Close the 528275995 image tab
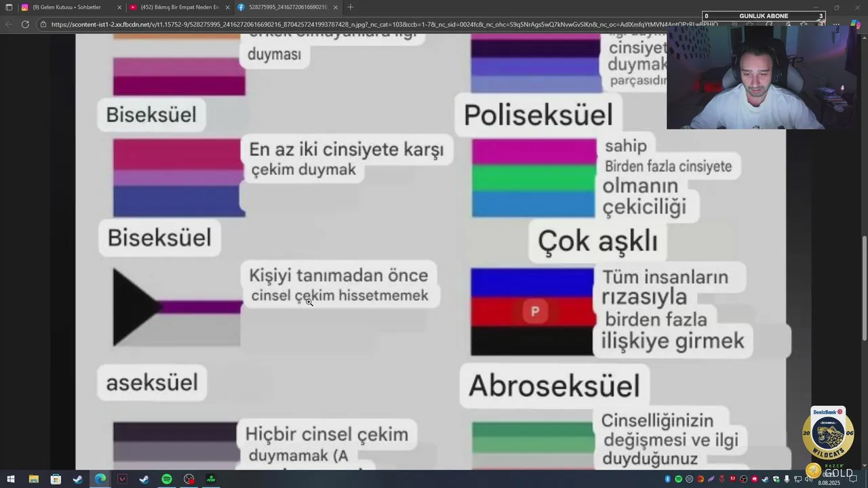This screenshot has width=868, height=488. tap(335, 7)
